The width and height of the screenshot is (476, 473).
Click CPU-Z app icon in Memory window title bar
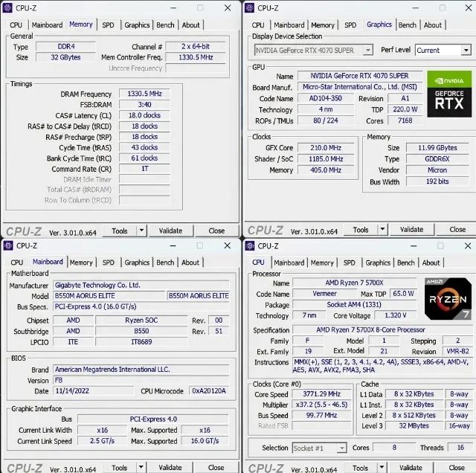click(7, 8)
